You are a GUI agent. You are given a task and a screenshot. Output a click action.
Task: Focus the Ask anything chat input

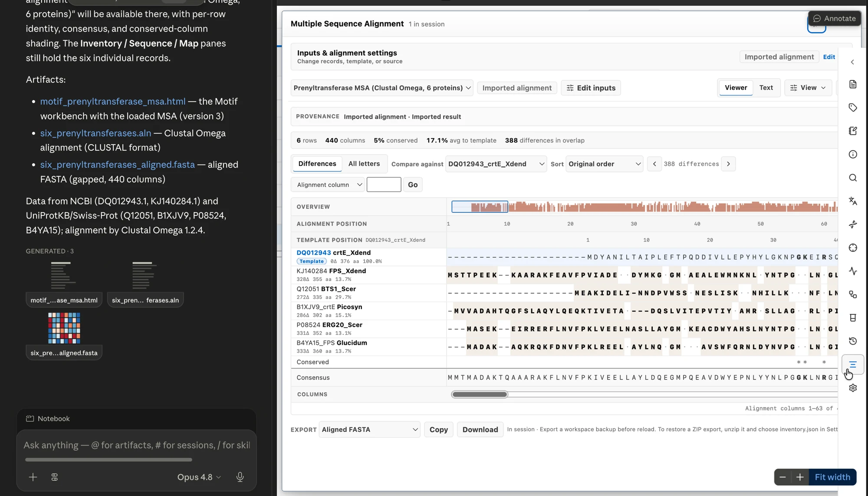137,445
